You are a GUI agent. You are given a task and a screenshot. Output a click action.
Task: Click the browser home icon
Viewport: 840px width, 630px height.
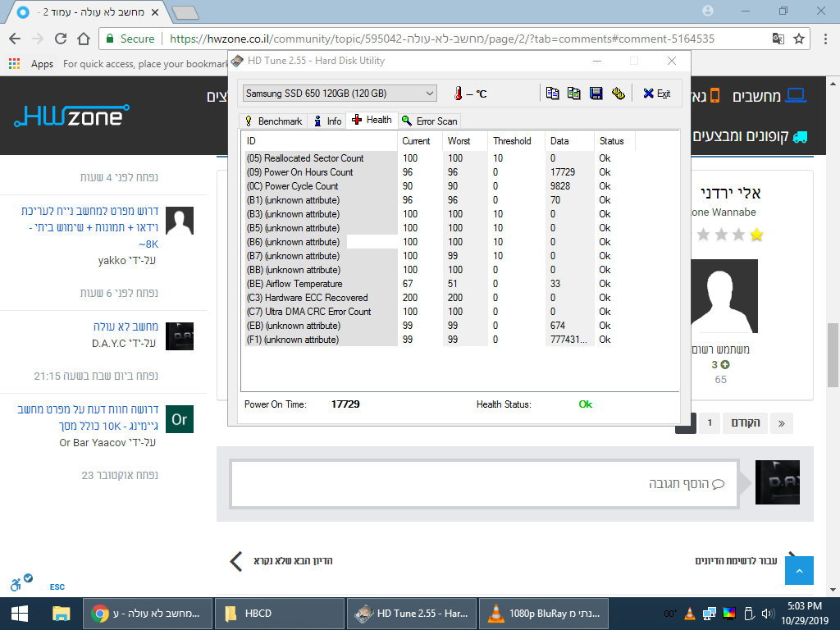click(84, 39)
